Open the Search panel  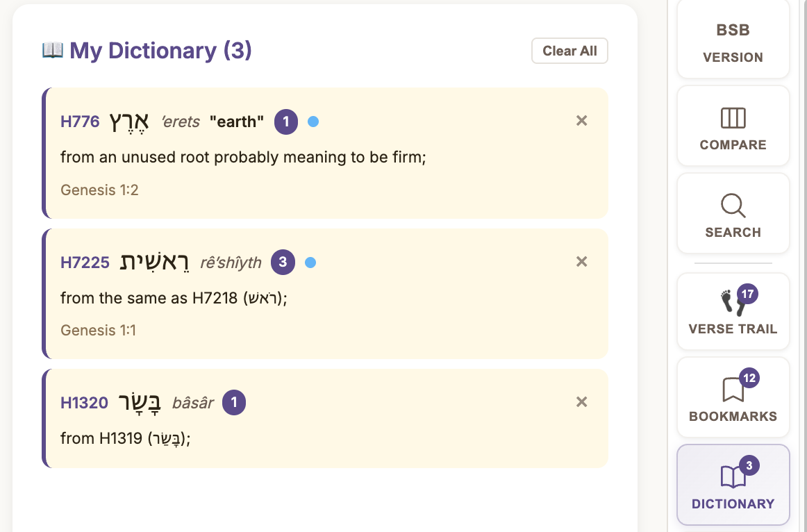(x=733, y=213)
